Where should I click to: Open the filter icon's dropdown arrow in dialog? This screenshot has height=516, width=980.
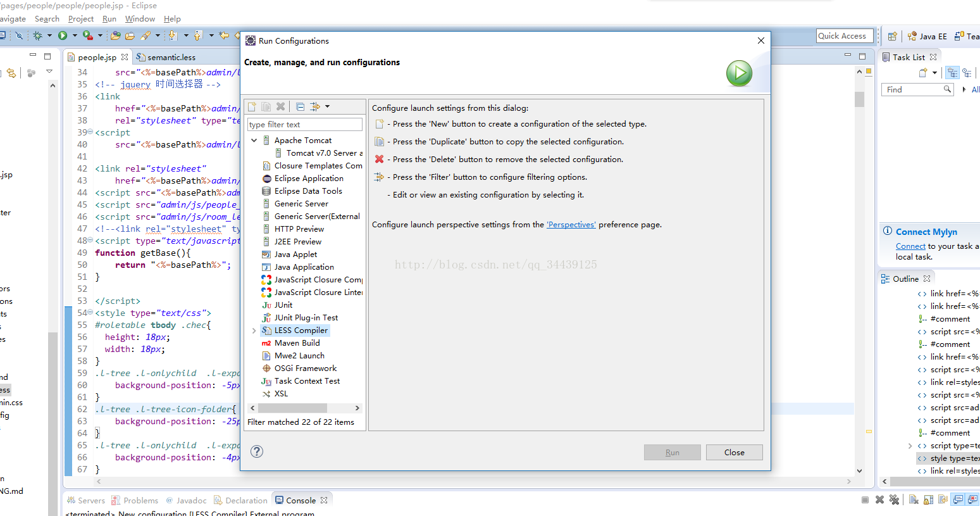(x=327, y=106)
